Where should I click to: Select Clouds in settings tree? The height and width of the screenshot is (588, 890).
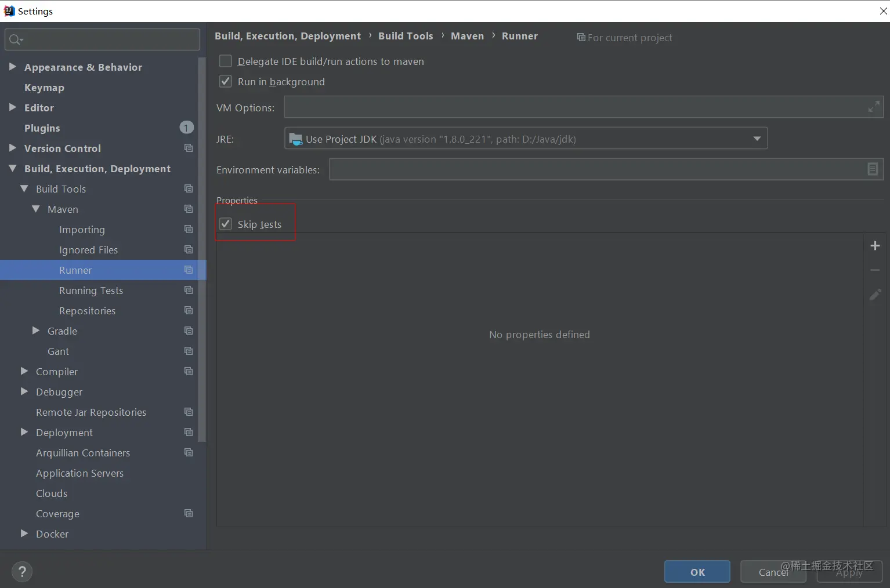52,493
